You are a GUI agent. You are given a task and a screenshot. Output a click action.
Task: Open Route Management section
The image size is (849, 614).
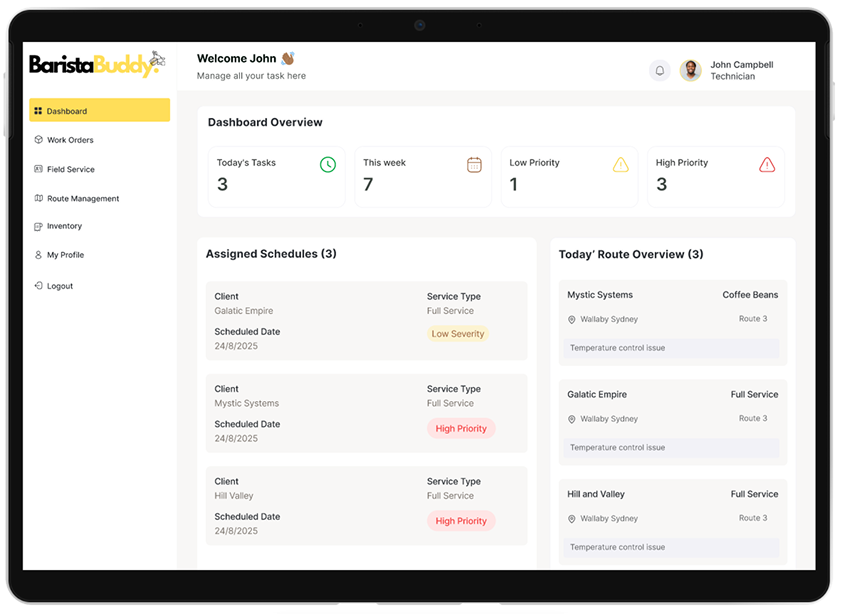82,198
